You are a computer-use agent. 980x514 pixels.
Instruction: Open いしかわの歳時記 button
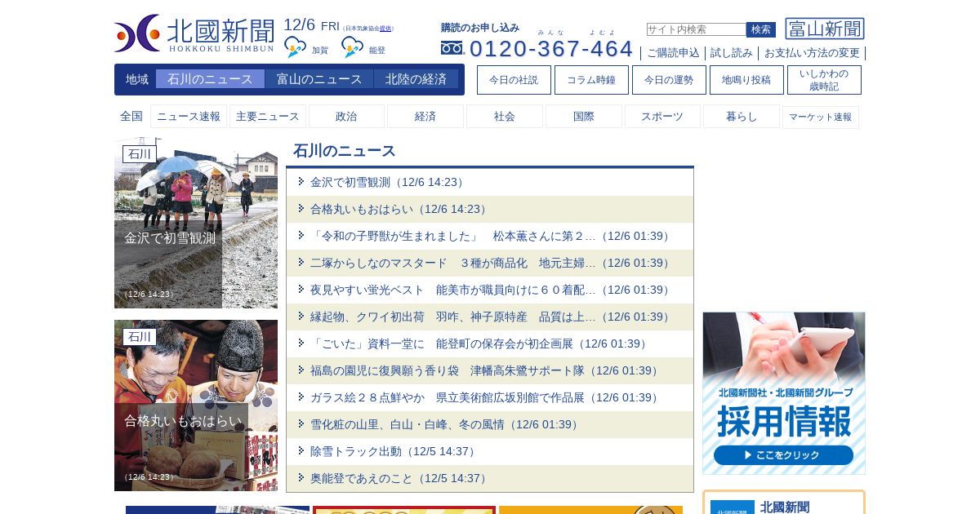pyautogui.click(x=824, y=80)
